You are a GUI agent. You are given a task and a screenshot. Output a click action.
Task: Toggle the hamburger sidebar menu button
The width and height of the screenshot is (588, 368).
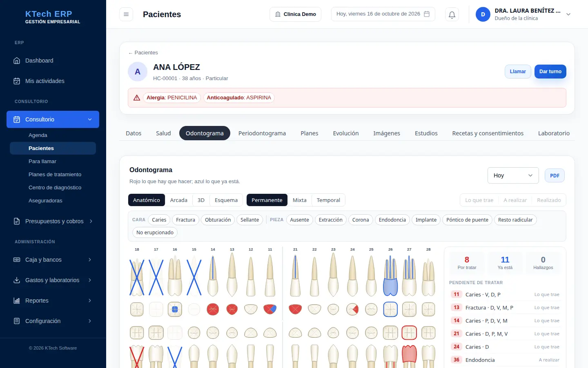click(x=126, y=14)
